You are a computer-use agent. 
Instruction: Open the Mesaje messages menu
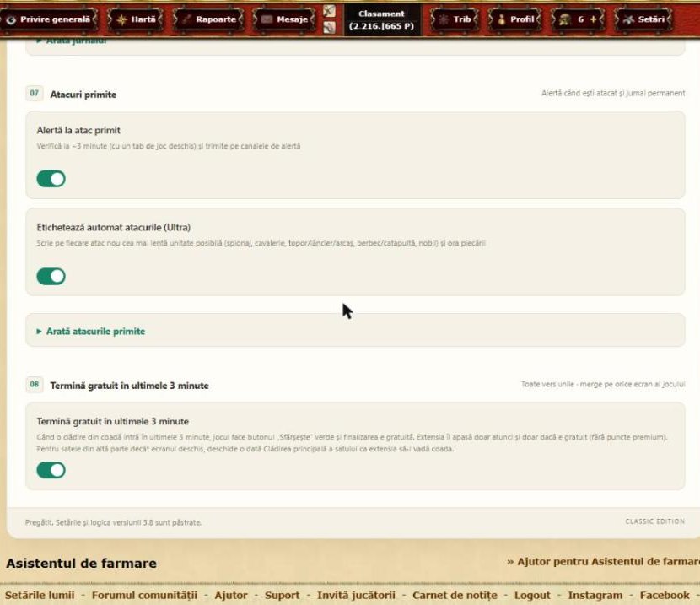284,19
